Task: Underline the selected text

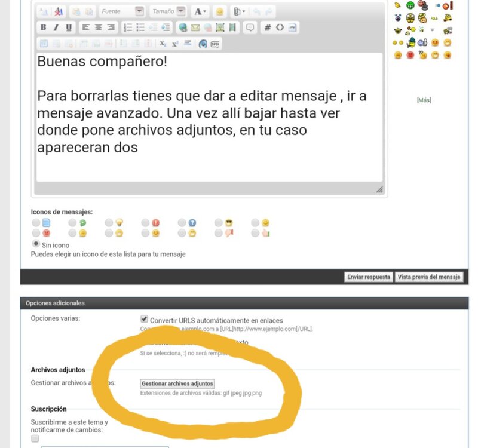Action: 69,27
